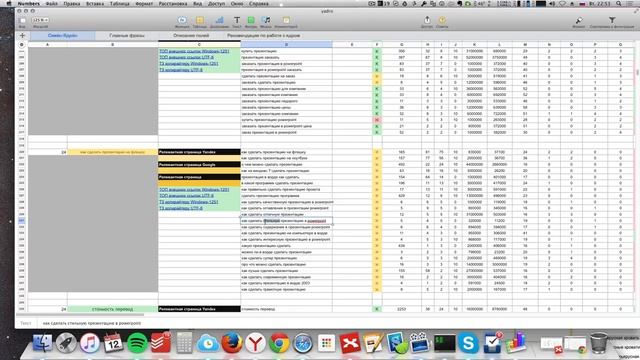The image size is (640, 360).
Task: Open the 125% zoom level dropdown
Action: (x=40, y=20)
